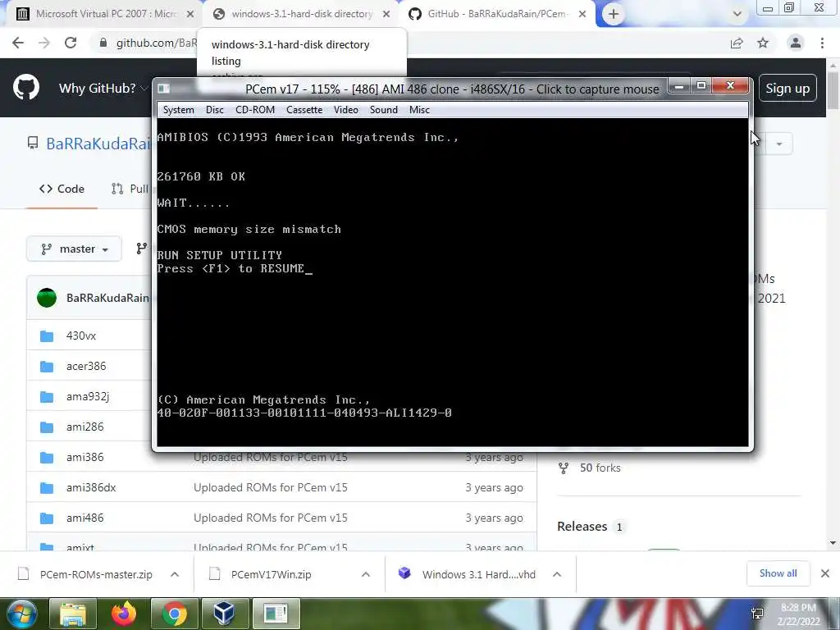Close the downloads bar
This screenshot has width=840, height=630.
(x=825, y=573)
